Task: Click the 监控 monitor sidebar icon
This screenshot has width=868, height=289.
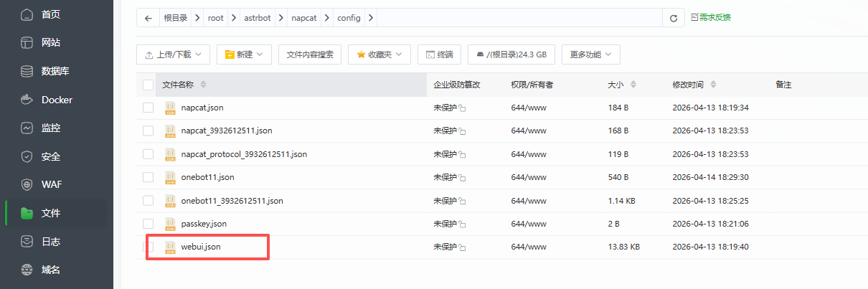Action: 27,128
